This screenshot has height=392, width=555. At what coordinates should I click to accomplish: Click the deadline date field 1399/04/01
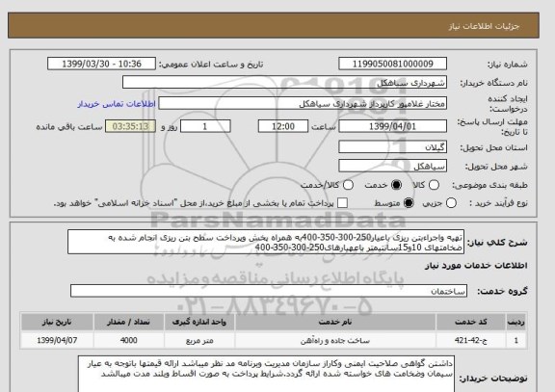coord(392,127)
